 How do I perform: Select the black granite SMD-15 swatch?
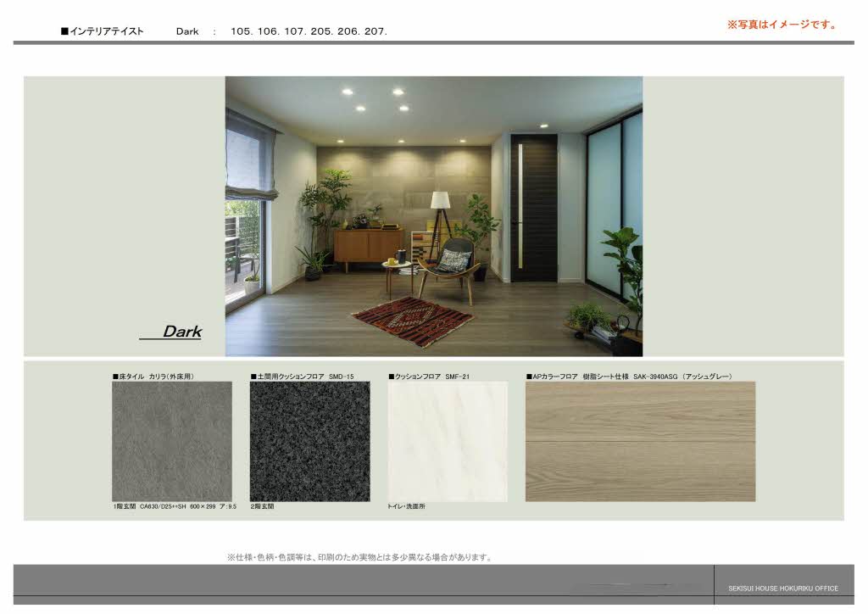(x=309, y=440)
